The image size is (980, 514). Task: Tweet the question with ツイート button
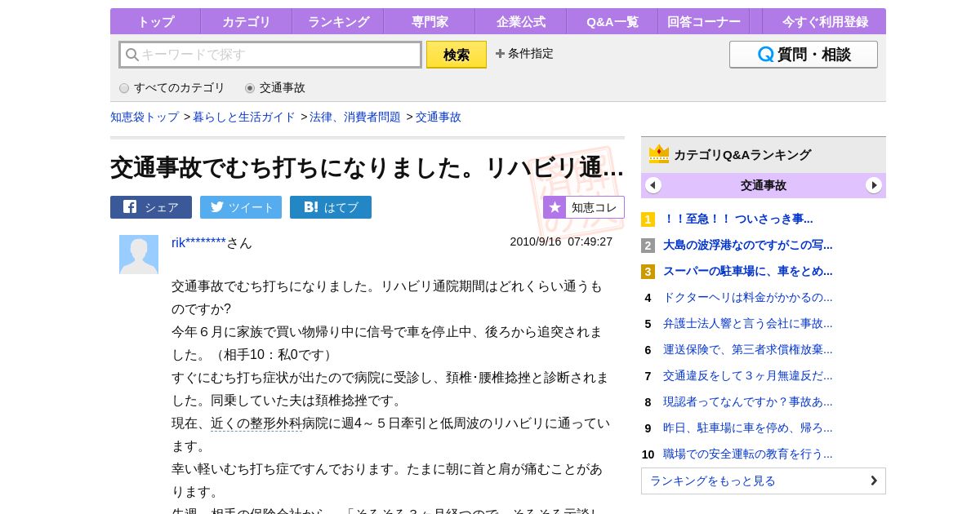(x=241, y=207)
